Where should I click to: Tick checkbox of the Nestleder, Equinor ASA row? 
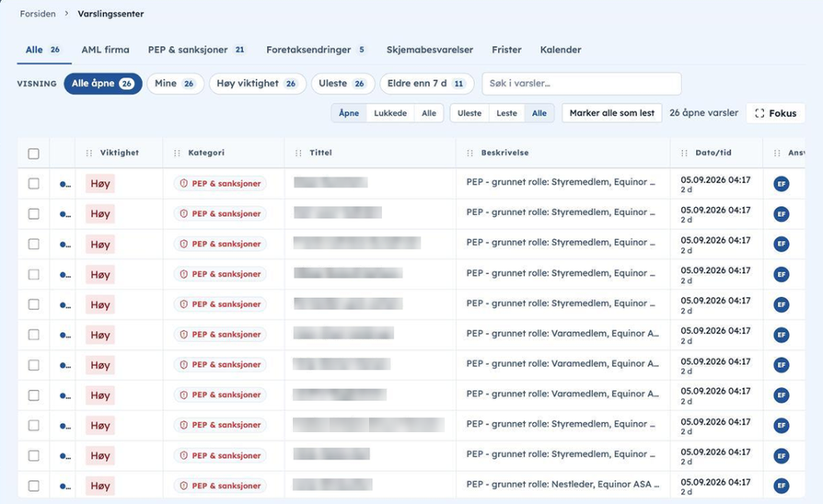point(33,486)
